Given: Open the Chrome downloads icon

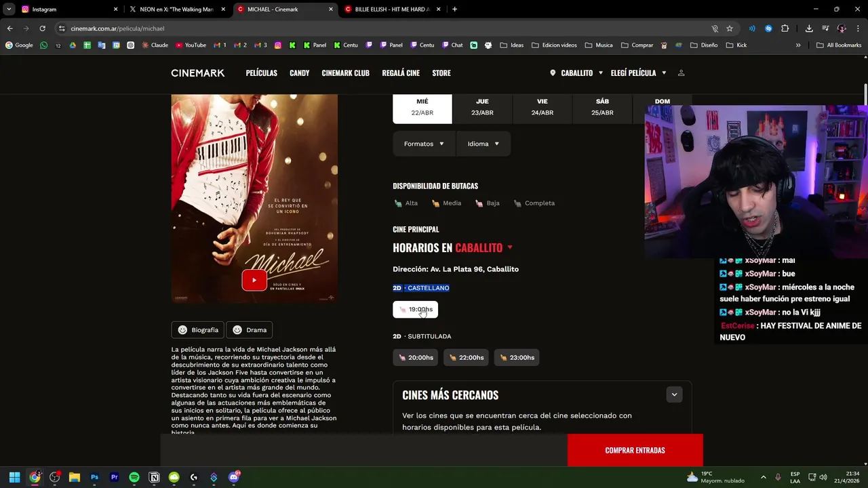Looking at the screenshot, I should [x=808, y=28].
